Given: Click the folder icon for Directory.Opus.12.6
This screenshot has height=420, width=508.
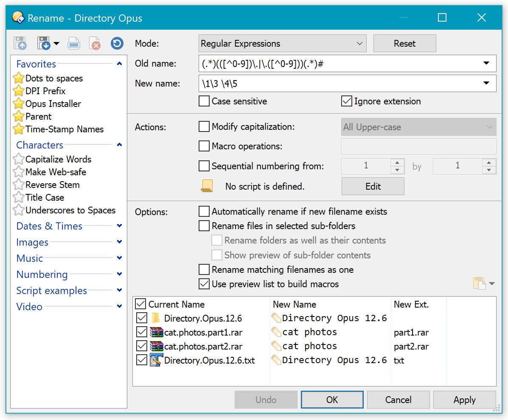Looking at the screenshot, I should click(156, 318).
